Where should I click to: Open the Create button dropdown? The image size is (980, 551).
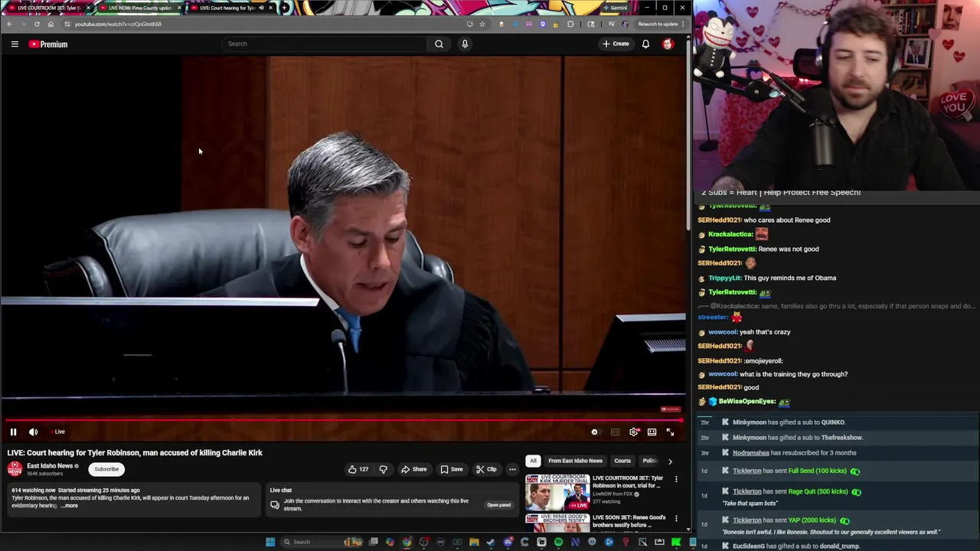(616, 44)
